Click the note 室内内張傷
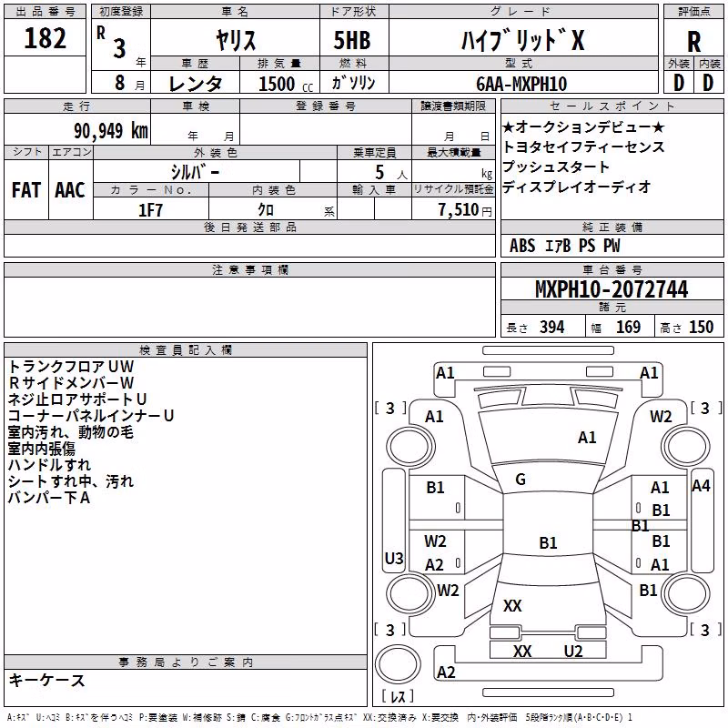The width and height of the screenshot is (728, 728). tap(41, 449)
